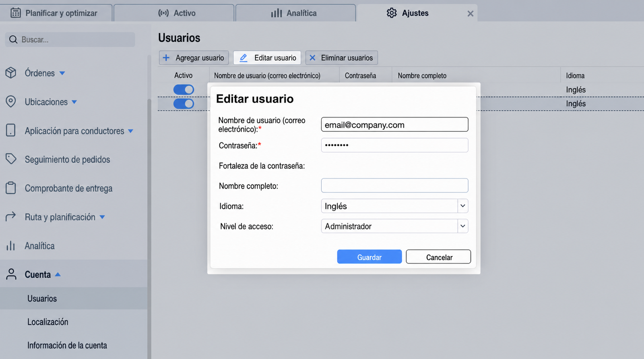Click the sidebar Analítica bar chart icon
This screenshot has height=359, width=644.
pyautogui.click(x=11, y=246)
